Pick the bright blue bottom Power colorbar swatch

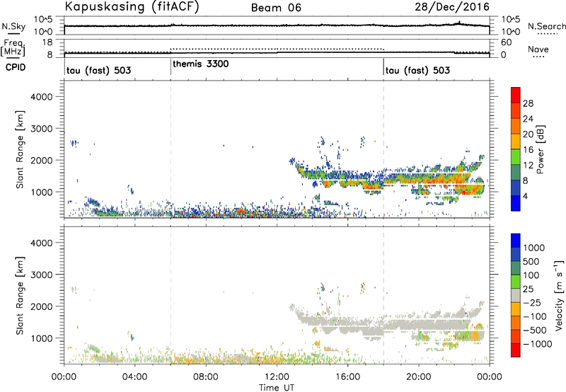point(516,203)
